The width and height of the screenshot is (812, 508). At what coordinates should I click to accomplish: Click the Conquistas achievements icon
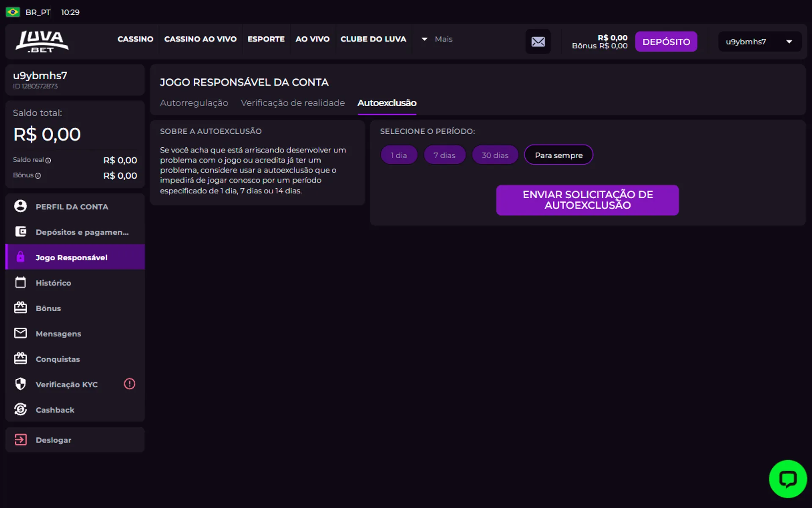tap(20, 359)
